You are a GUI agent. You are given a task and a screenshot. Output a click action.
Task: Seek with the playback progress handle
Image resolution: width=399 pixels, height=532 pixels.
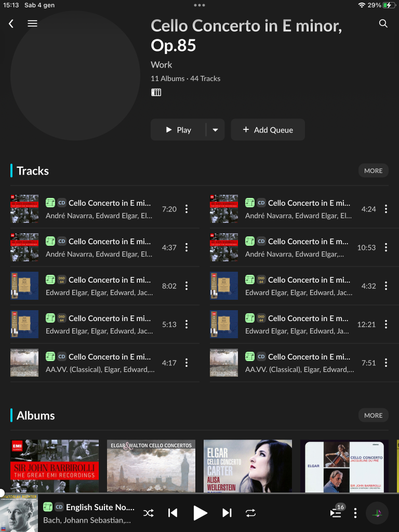pyautogui.click(x=2, y=493)
